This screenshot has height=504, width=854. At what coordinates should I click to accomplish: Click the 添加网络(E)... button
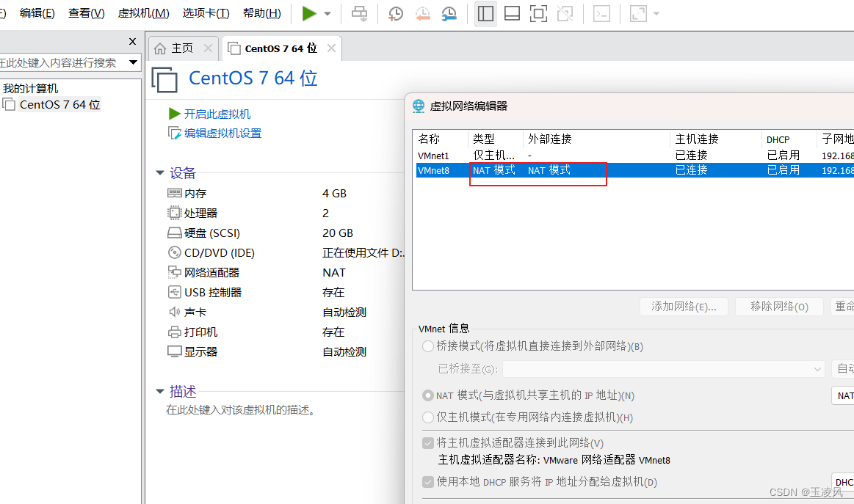pyautogui.click(x=684, y=307)
